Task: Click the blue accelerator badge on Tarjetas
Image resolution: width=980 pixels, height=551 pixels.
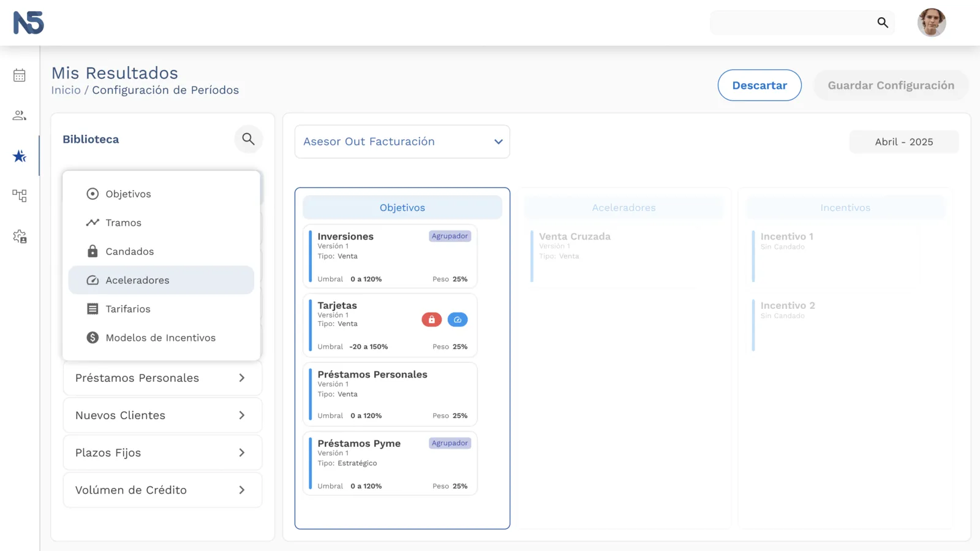Action: point(458,319)
